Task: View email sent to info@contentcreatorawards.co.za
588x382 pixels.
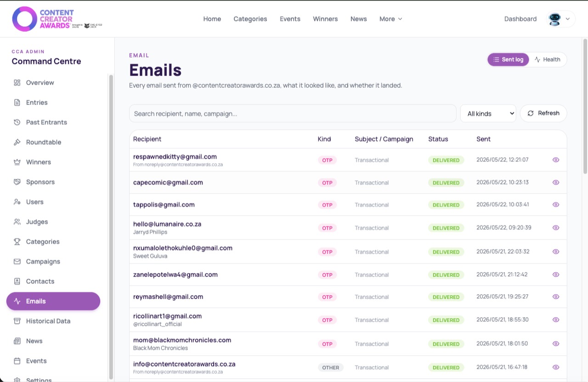Action: point(556,367)
